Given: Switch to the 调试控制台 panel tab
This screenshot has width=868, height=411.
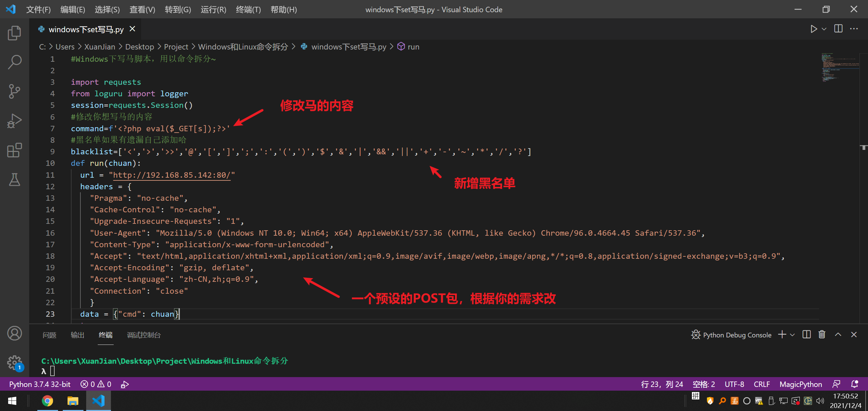Looking at the screenshot, I should coord(144,335).
